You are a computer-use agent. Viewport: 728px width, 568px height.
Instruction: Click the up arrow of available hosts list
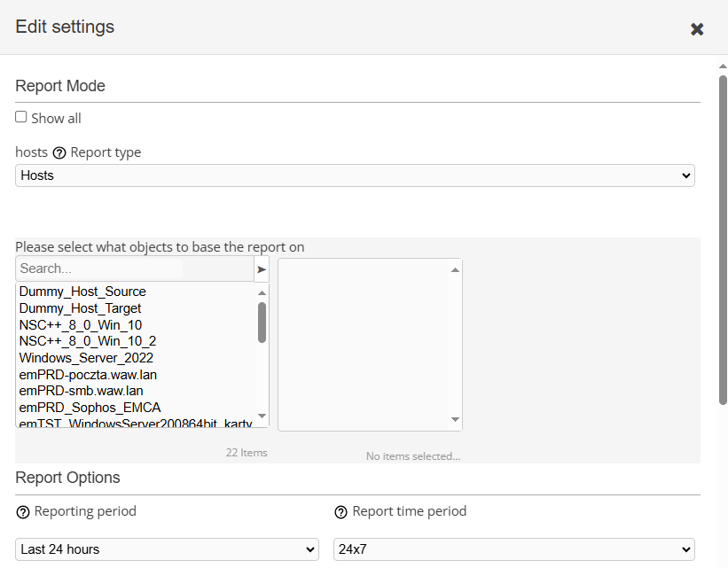262,292
